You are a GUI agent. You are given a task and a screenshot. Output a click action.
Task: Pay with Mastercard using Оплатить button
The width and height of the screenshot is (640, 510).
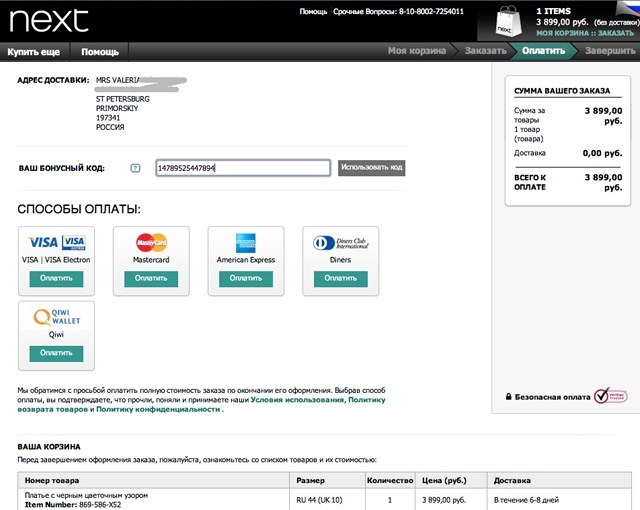(x=151, y=279)
